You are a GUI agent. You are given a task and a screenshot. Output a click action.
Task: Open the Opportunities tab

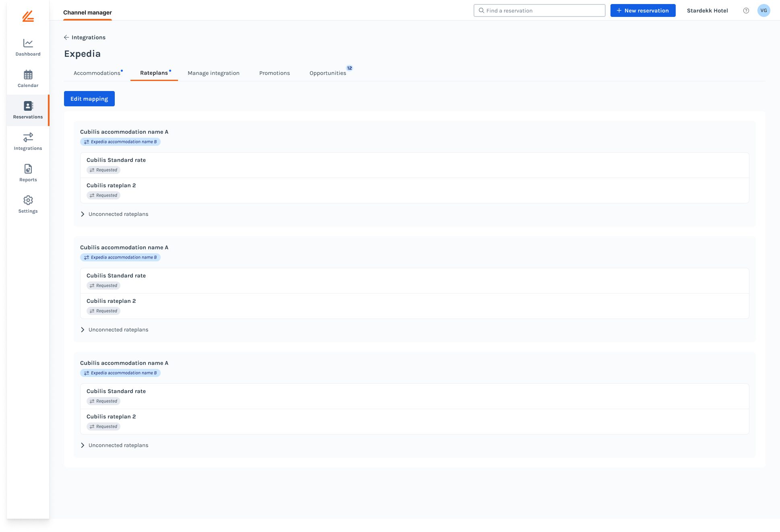(x=328, y=73)
